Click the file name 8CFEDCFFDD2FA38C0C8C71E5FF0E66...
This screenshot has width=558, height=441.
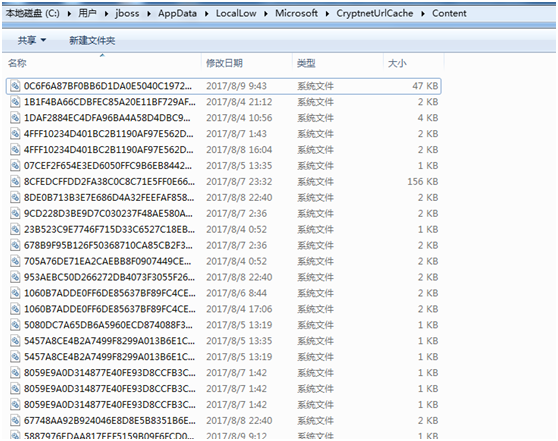pyautogui.click(x=110, y=182)
